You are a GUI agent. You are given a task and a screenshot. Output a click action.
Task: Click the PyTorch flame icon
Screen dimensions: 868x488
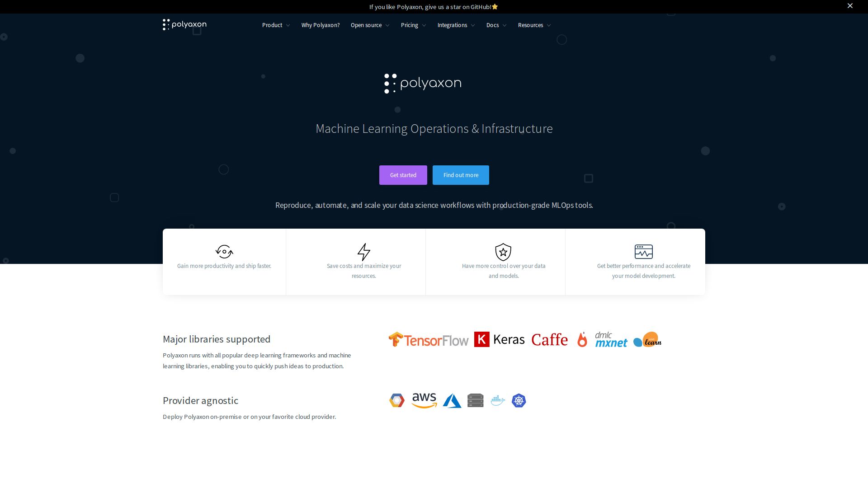coord(583,339)
